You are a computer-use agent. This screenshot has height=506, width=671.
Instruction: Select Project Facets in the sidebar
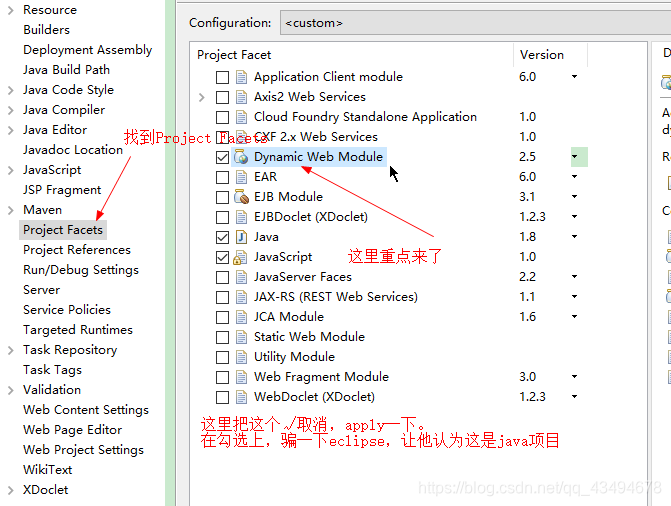tap(63, 230)
